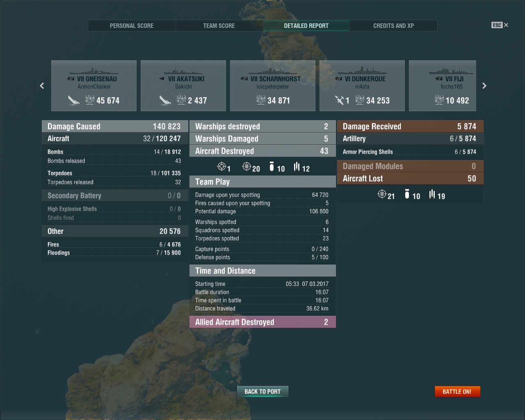Click the Warships destroyed header
The image size is (525, 420).
click(262, 126)
